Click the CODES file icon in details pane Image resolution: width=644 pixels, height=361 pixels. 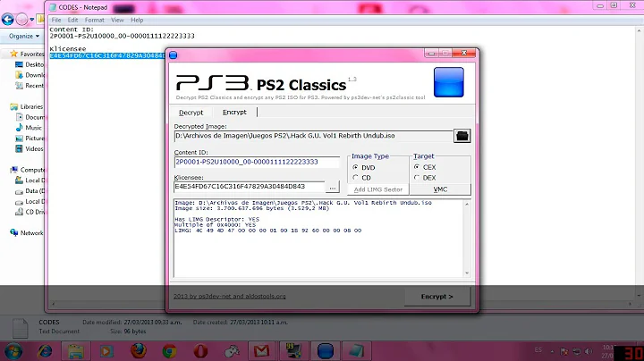20,328
